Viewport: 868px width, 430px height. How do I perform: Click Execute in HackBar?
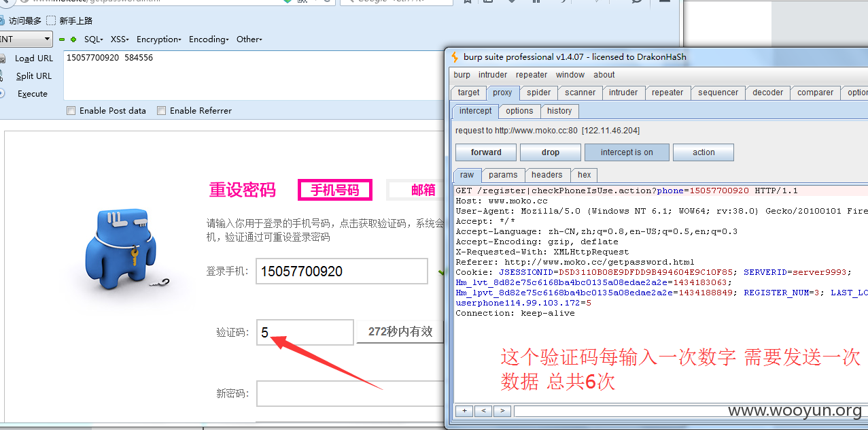coord(32,94)
